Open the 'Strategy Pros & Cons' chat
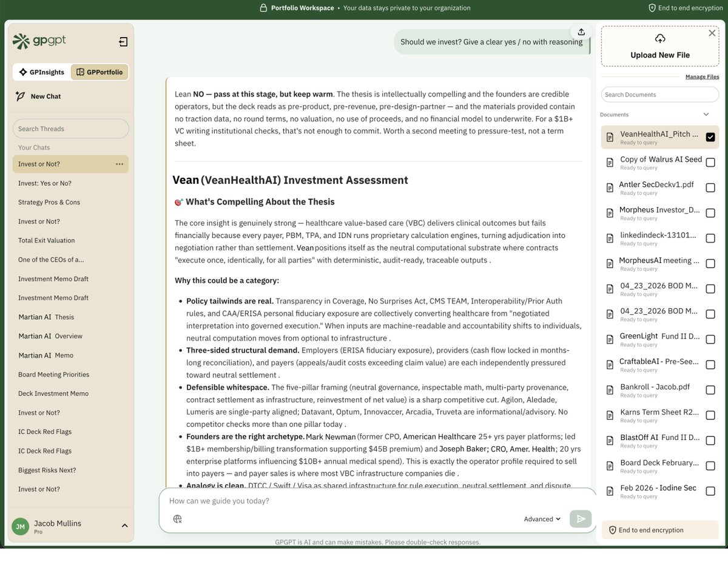 (x=70, y=202)
